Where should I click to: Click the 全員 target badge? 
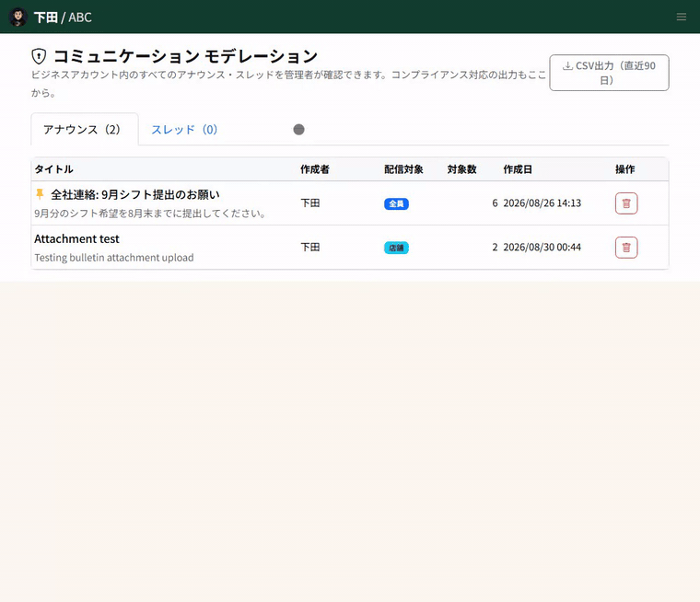coord(396,204)
